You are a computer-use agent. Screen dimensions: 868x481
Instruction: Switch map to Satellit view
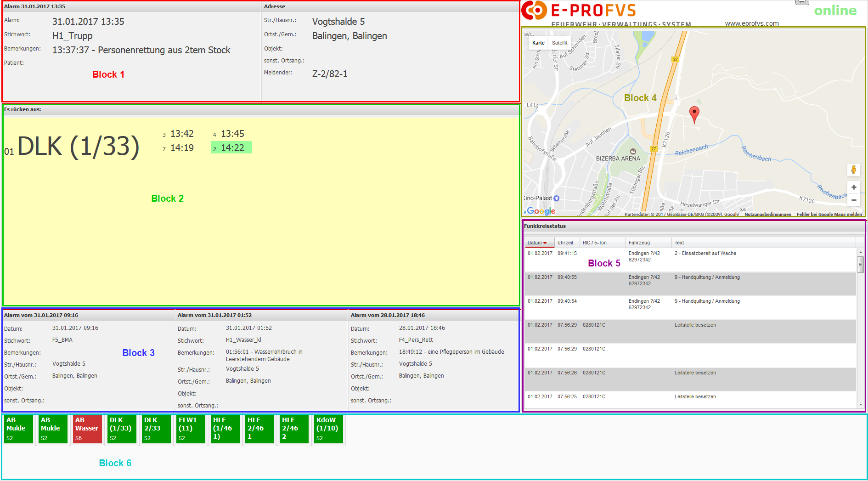click(559, 43)
